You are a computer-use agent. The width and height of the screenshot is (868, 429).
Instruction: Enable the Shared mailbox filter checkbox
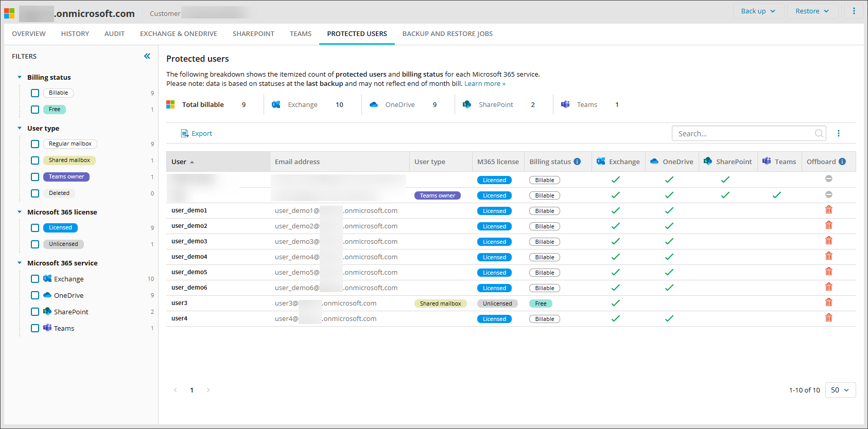point(35,160)
